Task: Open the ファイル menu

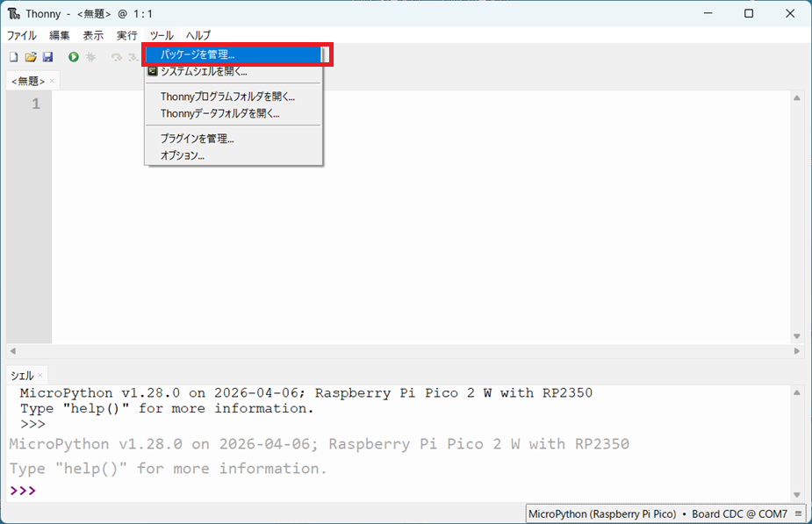Action: [x=22, y=35]
